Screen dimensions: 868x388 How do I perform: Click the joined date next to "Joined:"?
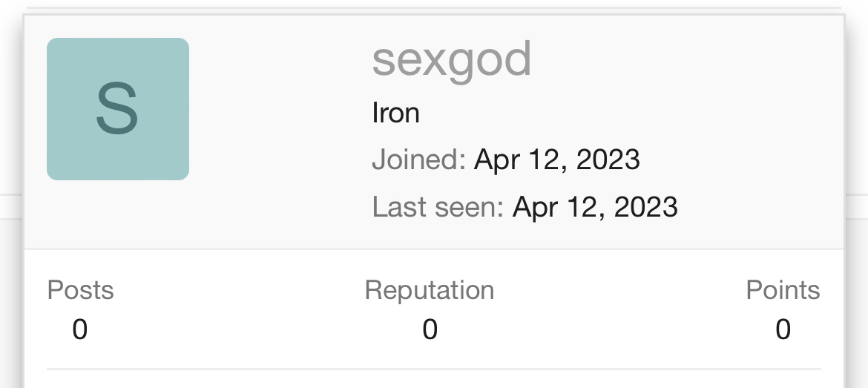(x=556, y=160)
